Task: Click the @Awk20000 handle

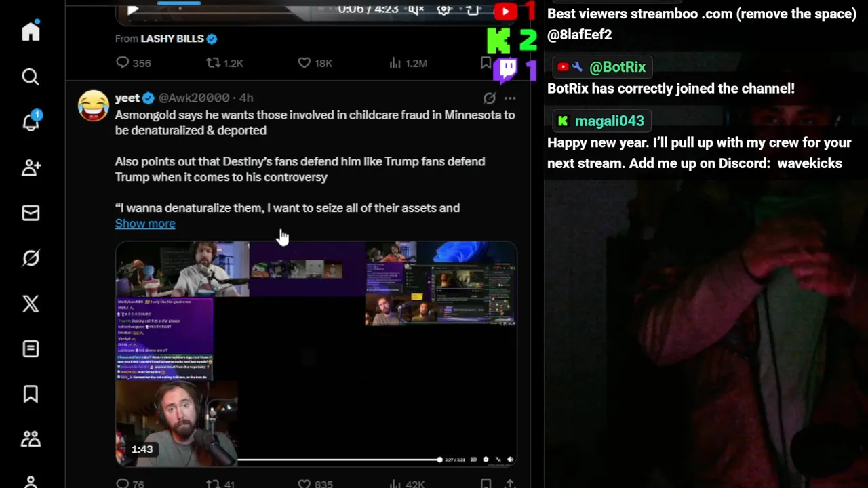Action: tap(194, 98)
